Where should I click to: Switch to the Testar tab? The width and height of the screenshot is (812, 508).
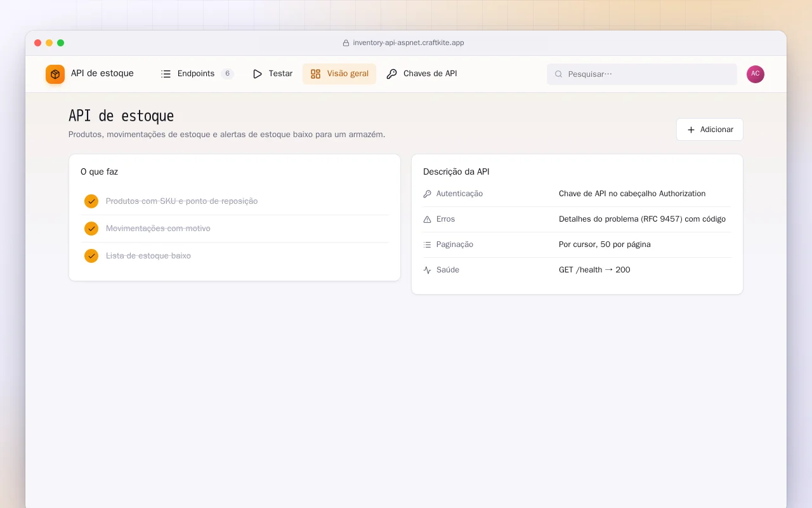272,74
